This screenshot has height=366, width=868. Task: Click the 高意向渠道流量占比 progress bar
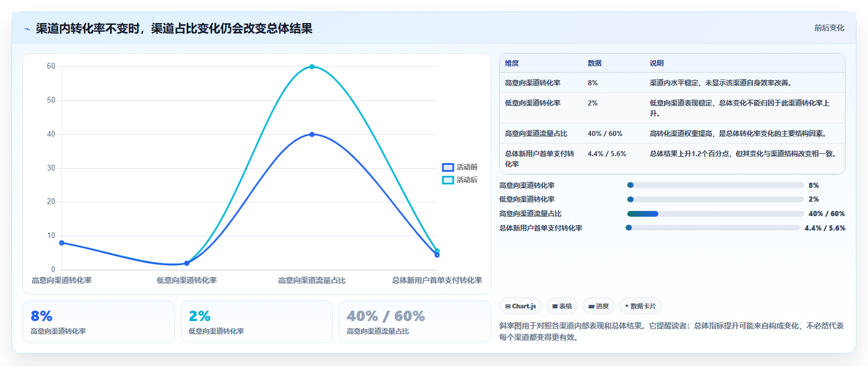pyautogui.click(x=715, y=213)
